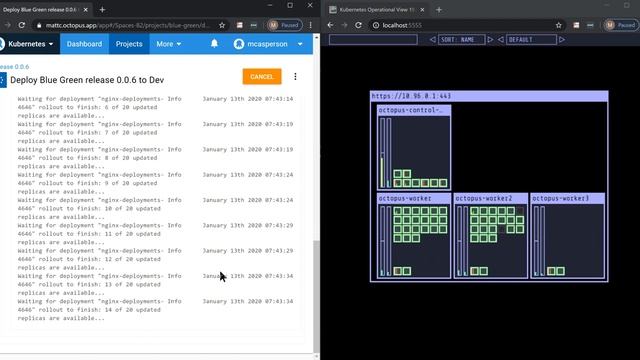Click the Paused profile in right browser
Viewport: 640px width, 360px height.
(x=621, y=25)
